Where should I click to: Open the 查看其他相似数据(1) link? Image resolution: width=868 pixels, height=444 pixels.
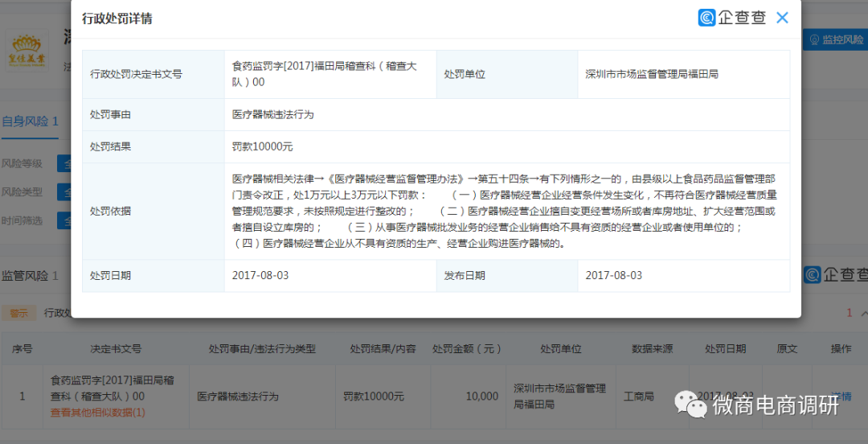[x=97, y=413]
